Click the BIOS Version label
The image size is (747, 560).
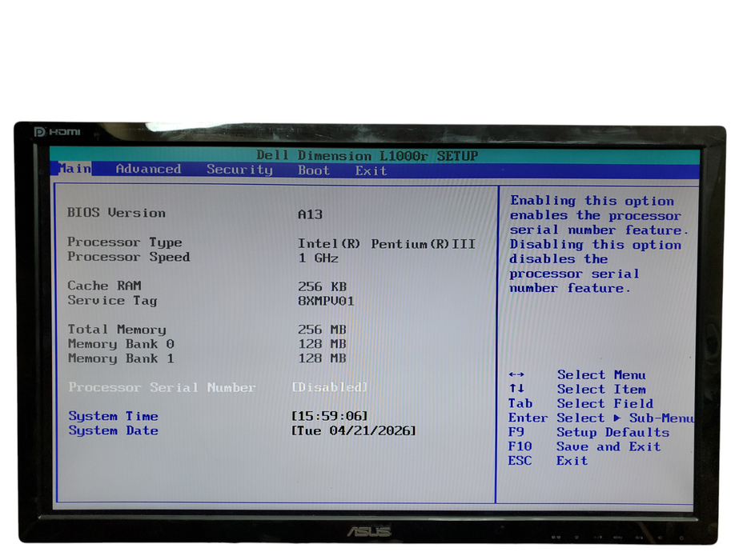116,212
